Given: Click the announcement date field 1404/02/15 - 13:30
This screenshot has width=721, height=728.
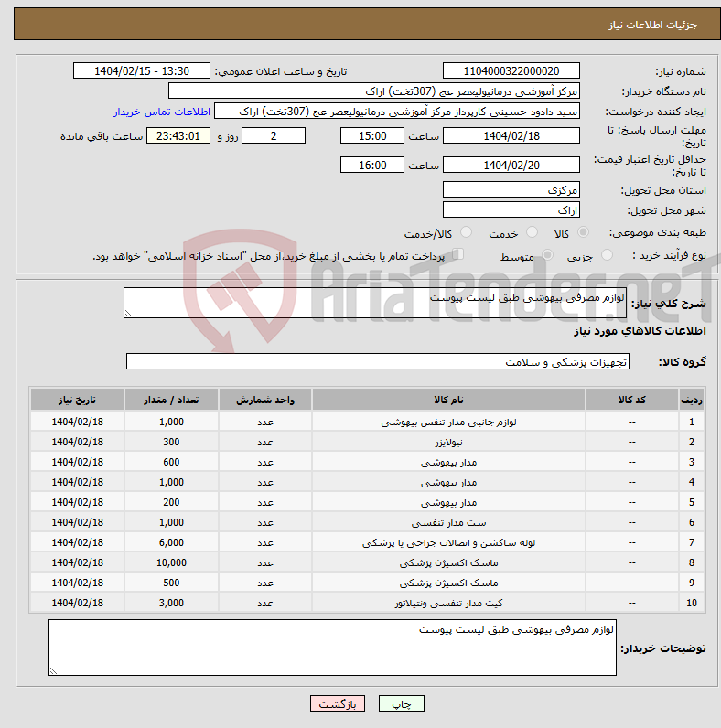Looking at the screenshot, I should 142,71.
